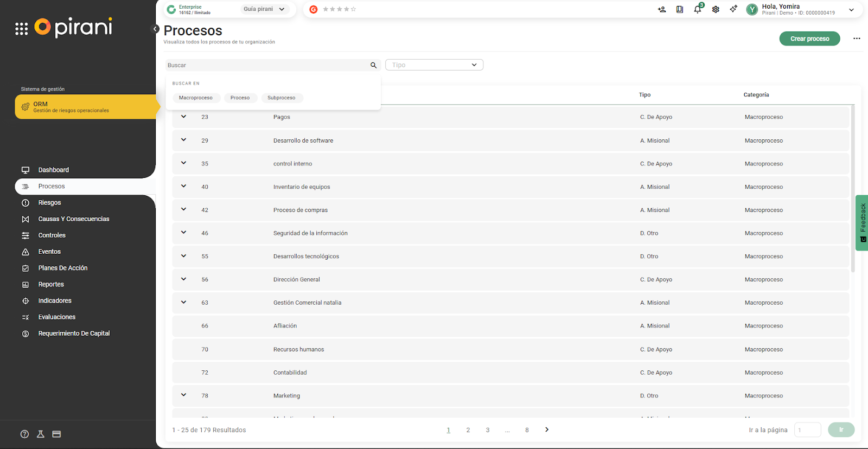Expand the Pagos process row

pos(184,117)
